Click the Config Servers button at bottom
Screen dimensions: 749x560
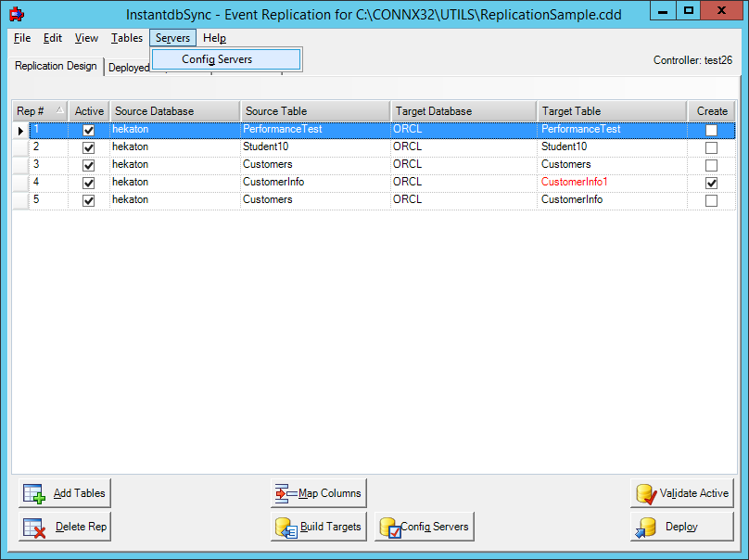pyautogui.click(x=424, y=527)
